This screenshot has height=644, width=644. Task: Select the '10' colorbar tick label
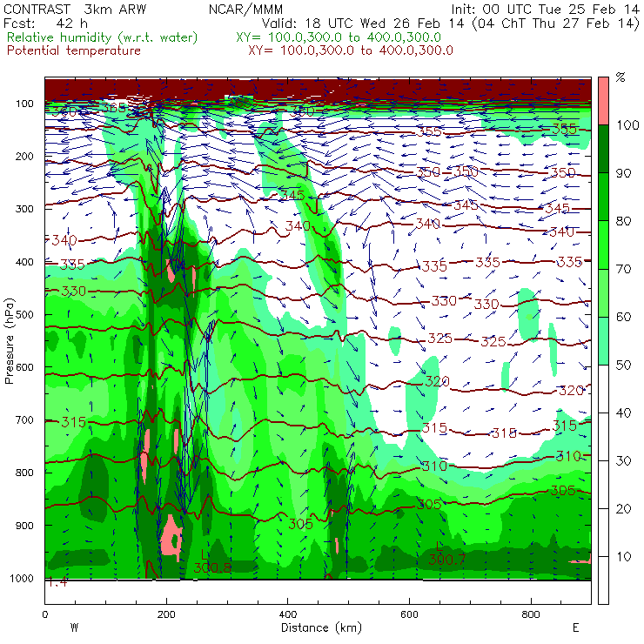(x=624, y=557)
